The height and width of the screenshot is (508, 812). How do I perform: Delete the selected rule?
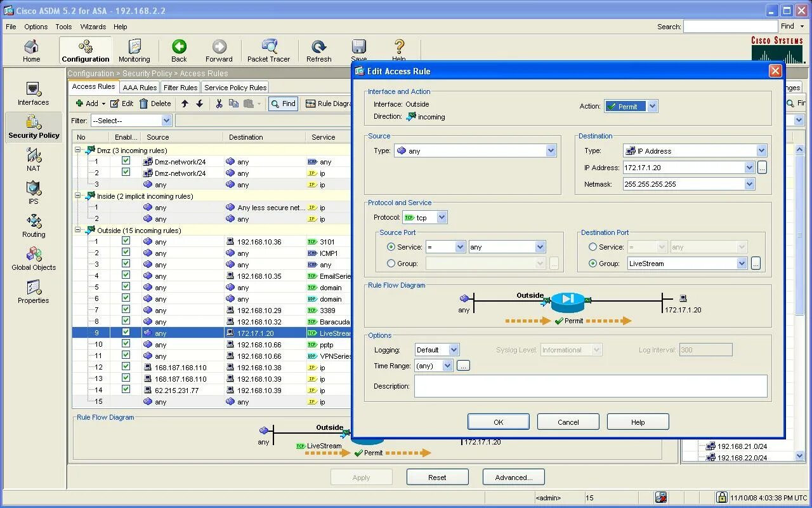click(155, 104)
